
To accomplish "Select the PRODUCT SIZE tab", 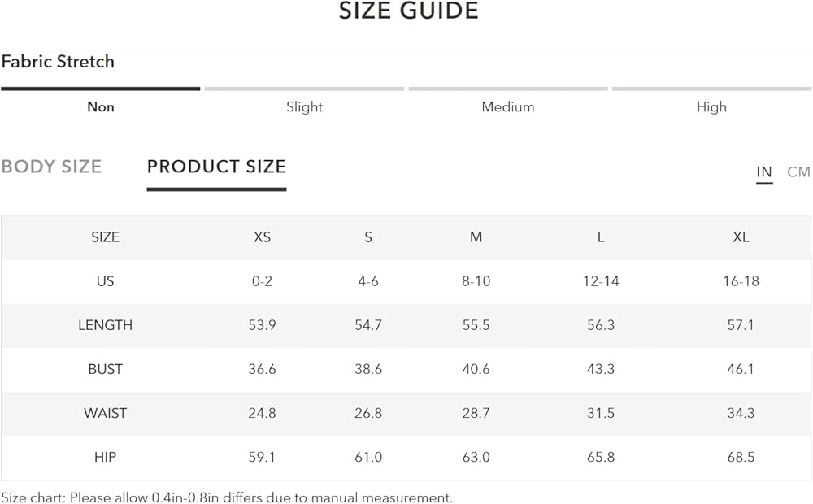I will (x=216, y=167).
